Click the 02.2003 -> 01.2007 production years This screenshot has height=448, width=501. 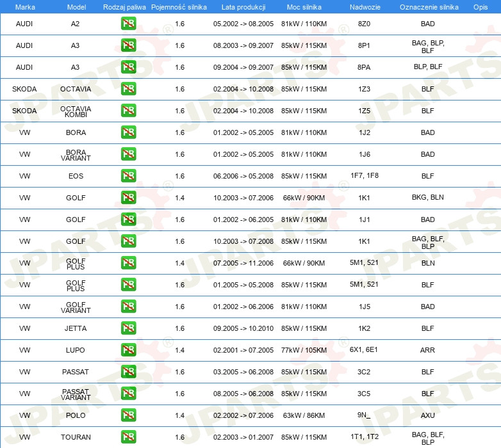tap(243, 437)
